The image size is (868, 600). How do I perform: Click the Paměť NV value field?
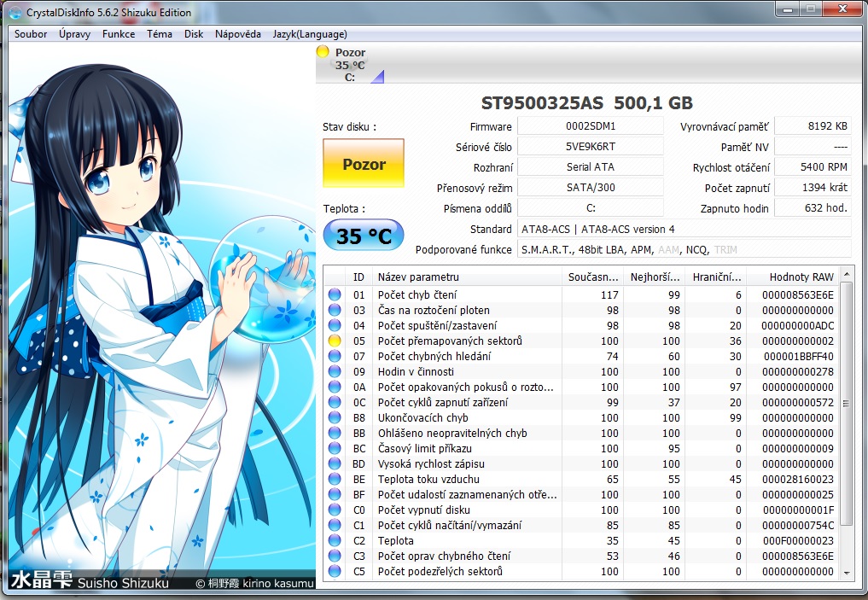pyautogui.click(x=813, y=147)
